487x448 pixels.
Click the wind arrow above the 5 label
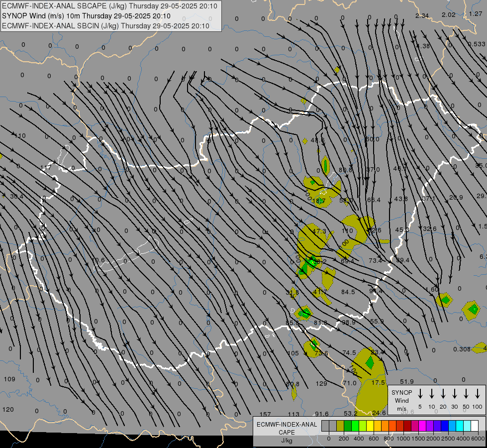[420, 394]
